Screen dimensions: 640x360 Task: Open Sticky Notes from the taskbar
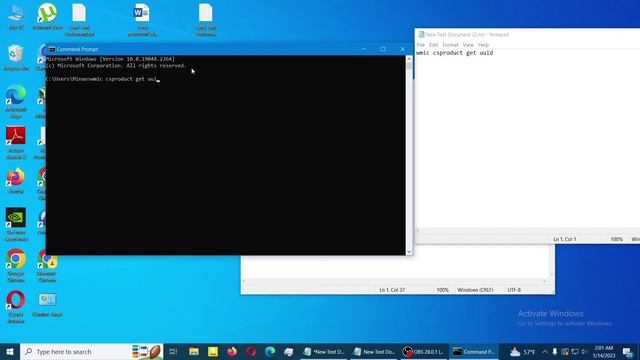click(213, 351)
